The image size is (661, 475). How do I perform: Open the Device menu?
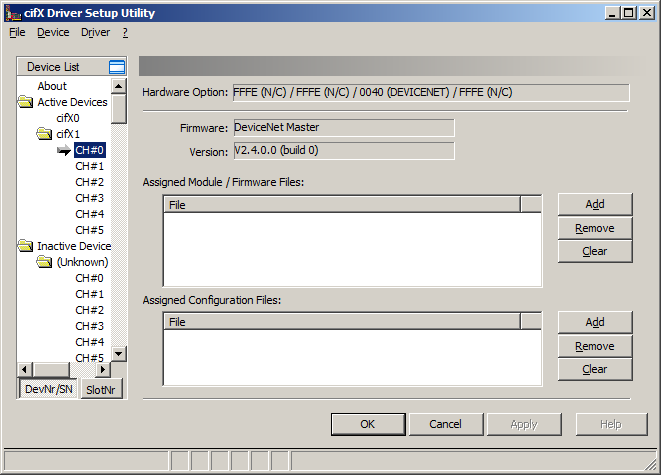53,32
